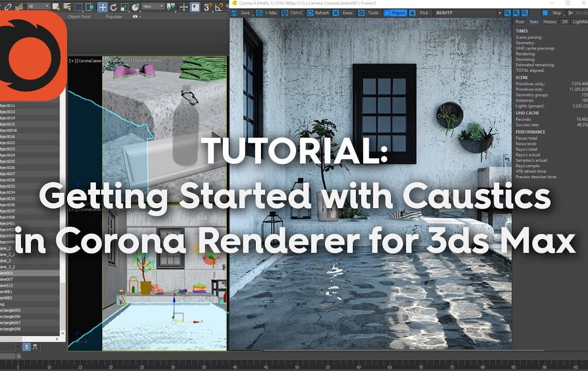The height and width of the screenshot is (371, 588).
Task: Click the time slider right arrow button
Action: (19, 357)
